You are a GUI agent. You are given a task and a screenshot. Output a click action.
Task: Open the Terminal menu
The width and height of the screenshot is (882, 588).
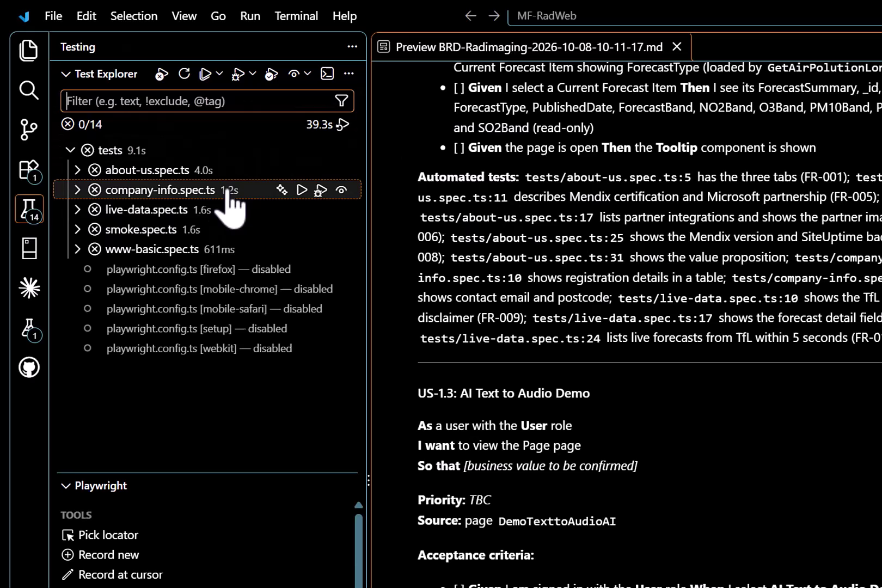click(x=296, y=16)
